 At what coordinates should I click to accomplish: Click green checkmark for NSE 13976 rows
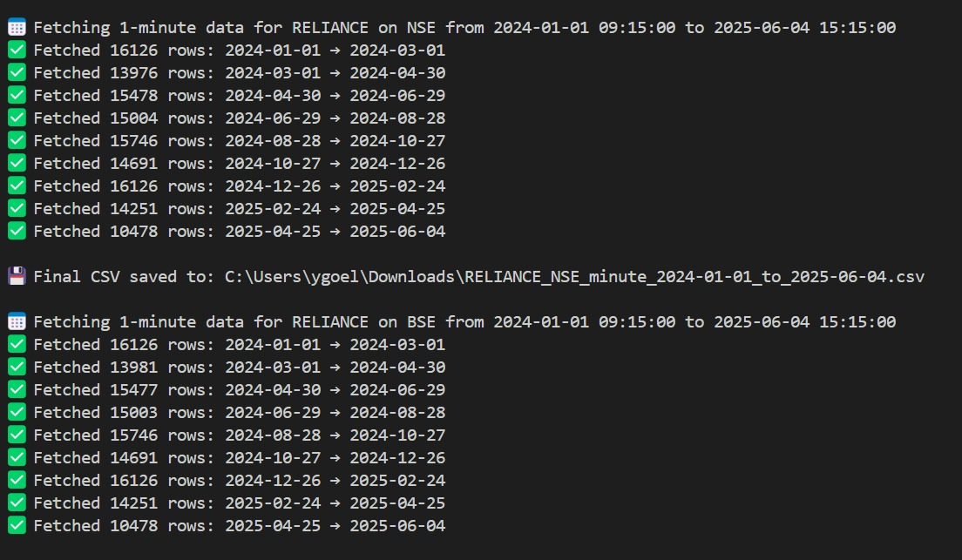coord(17,72)
